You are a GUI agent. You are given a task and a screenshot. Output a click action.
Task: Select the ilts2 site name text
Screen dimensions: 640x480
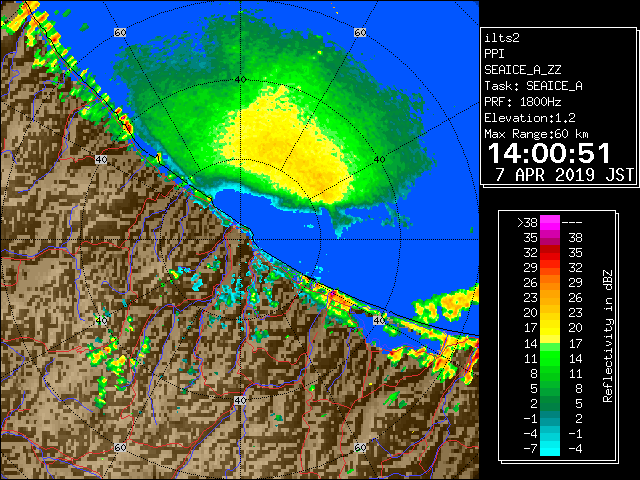pyautogui.click(x=502, y=38)
